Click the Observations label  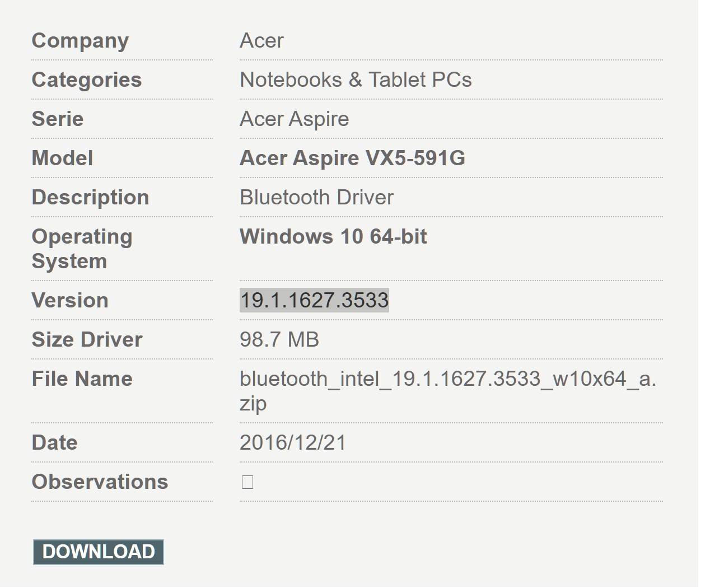[100, 482]
